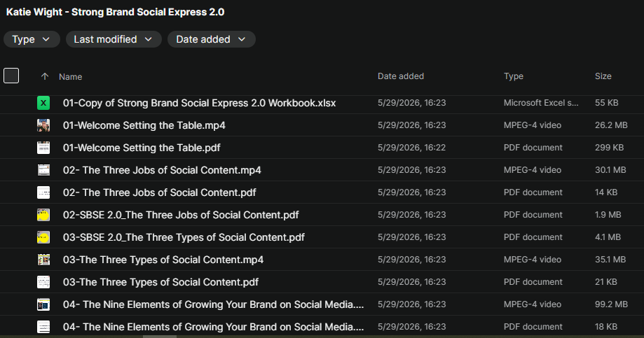Click the Microsoft Excel s... type cell

[x=541, y=103]
